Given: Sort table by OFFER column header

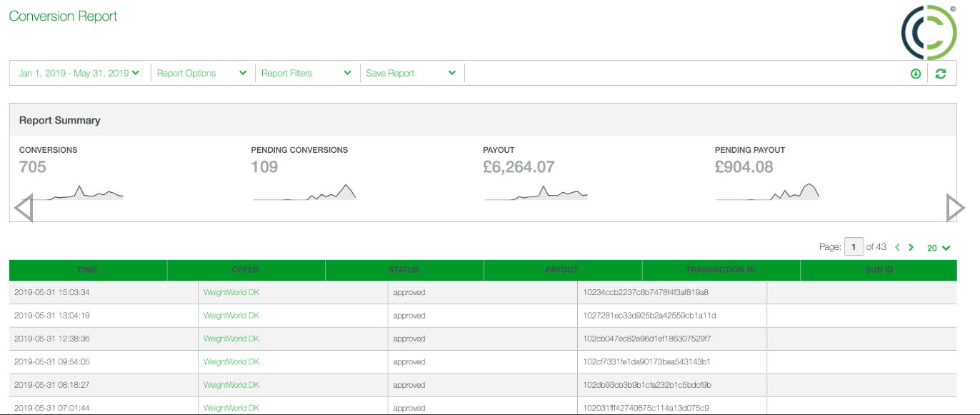Looking at the screenshot, I should click(246, 270).
